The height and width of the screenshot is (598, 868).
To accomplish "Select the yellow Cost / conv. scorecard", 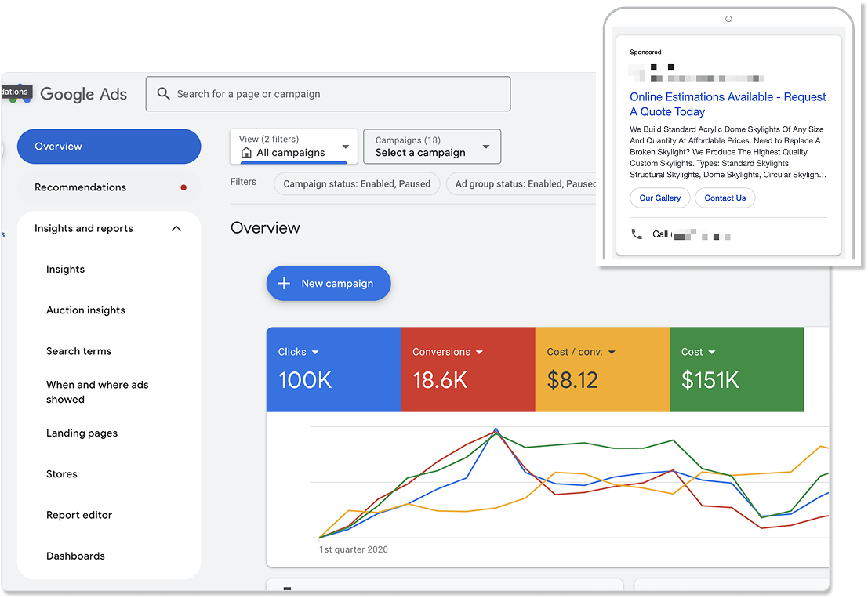I will click(602, 369).
